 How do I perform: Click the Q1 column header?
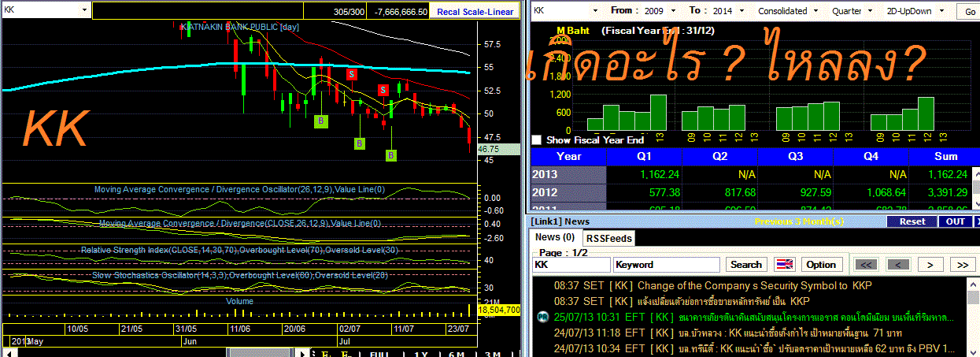click(x=644, y=156)
